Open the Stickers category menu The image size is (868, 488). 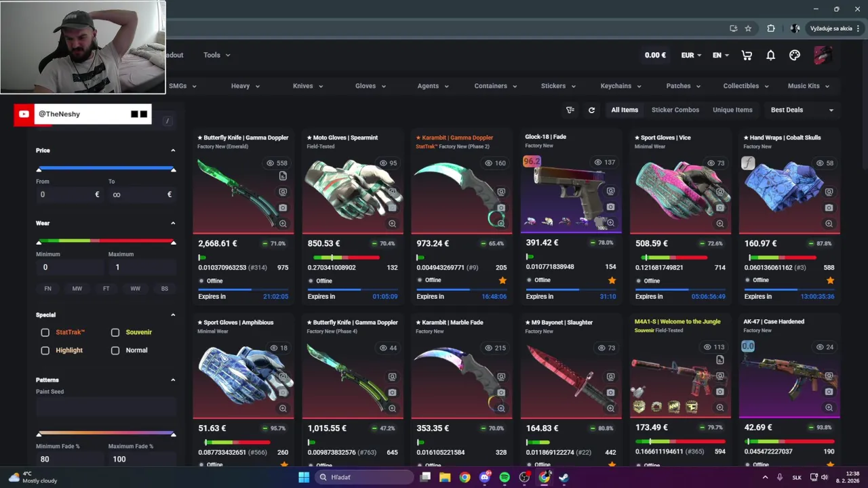[x=558, y=86]
